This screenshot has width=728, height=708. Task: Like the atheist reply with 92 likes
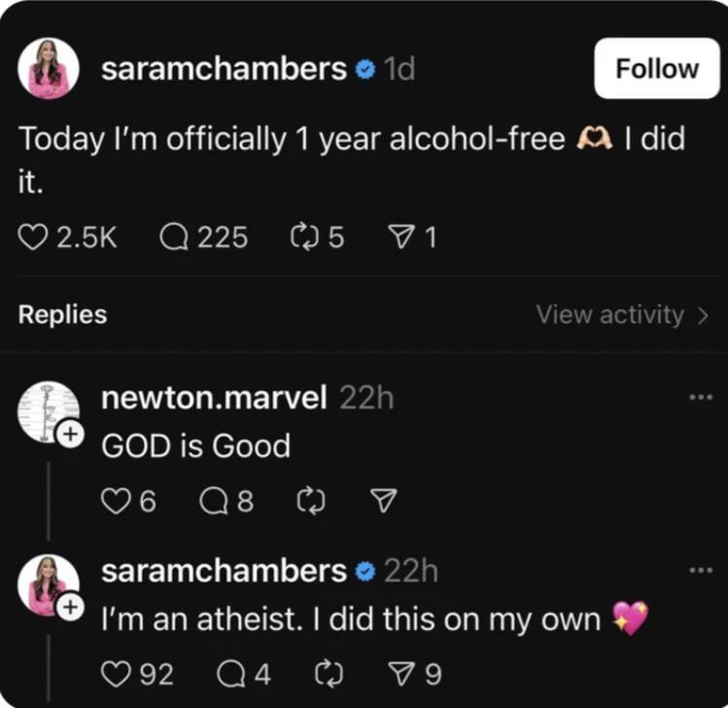116,673
